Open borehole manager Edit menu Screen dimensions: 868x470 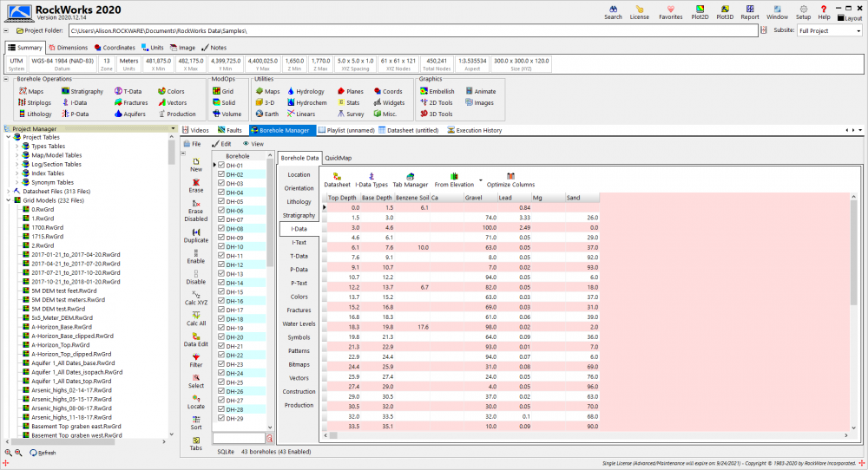(221, 144)
